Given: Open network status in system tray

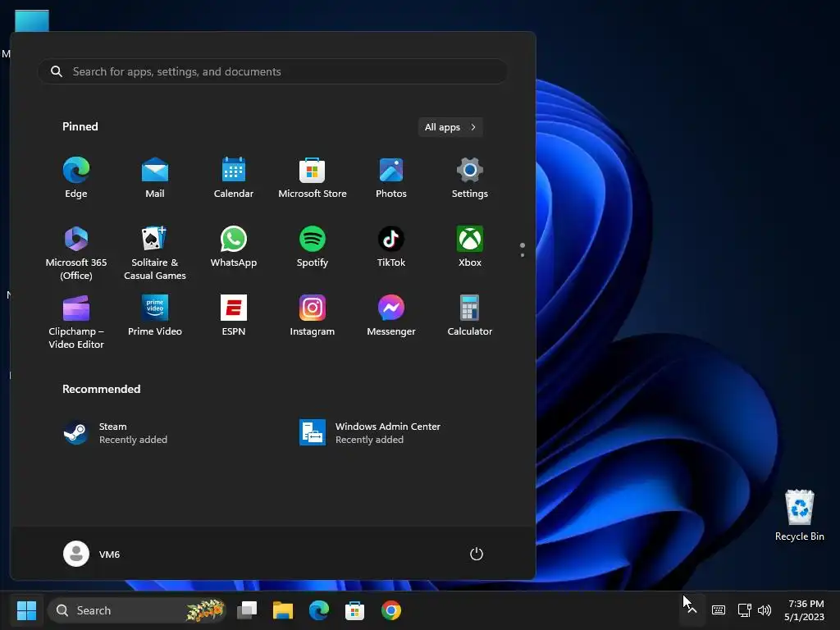Looking at the screenshot, I should [745, 610].
